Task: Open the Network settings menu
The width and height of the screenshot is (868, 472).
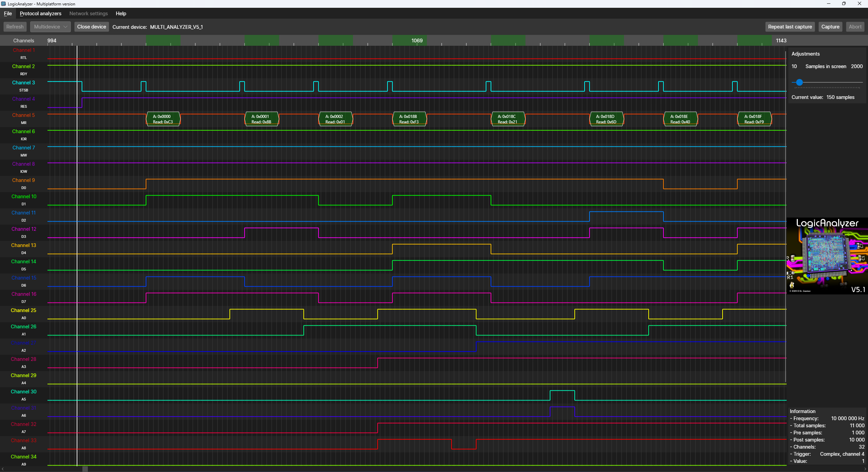Action: coord(88,14)
